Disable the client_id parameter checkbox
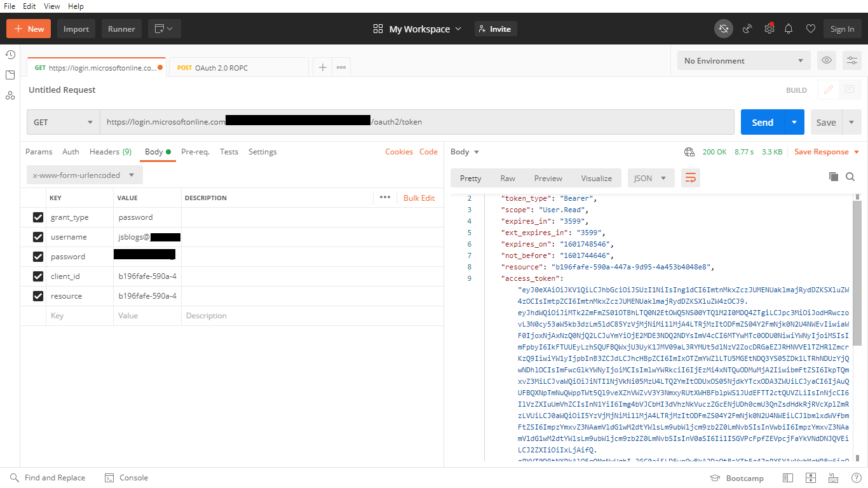The width and height of the screenshot is (868, 488). point(38,276)
